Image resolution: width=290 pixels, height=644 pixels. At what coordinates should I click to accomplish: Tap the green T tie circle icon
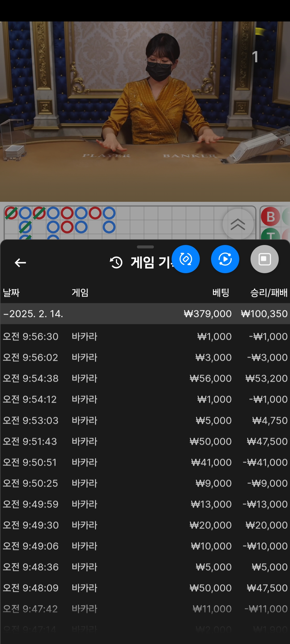[271, 234]
